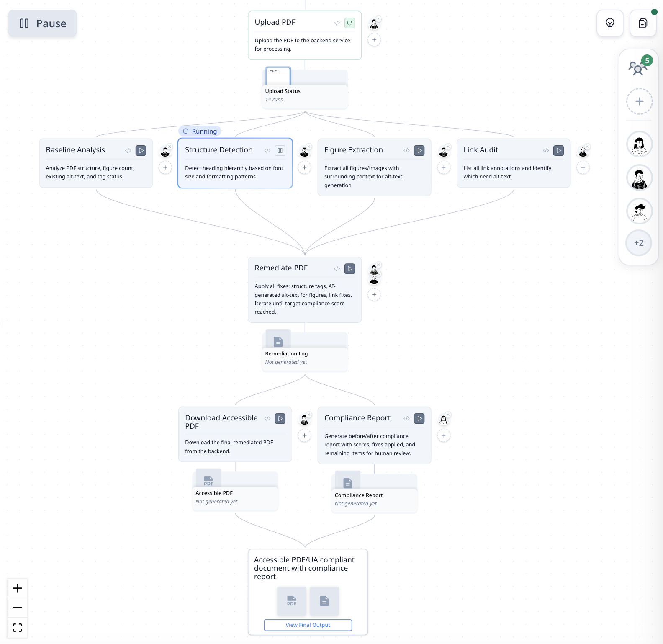Pause the running workflow
The height and width of the screenshot is (644, 663).
tap(42, 23)
